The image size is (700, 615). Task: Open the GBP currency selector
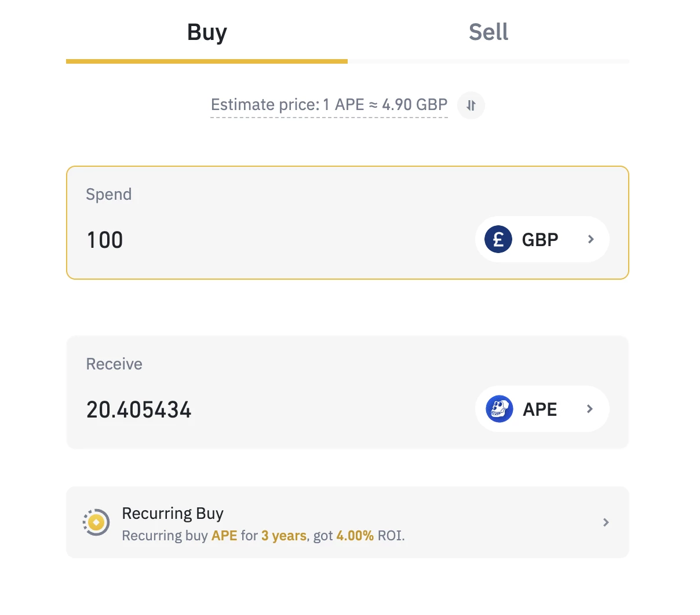[x=540, y=239]
